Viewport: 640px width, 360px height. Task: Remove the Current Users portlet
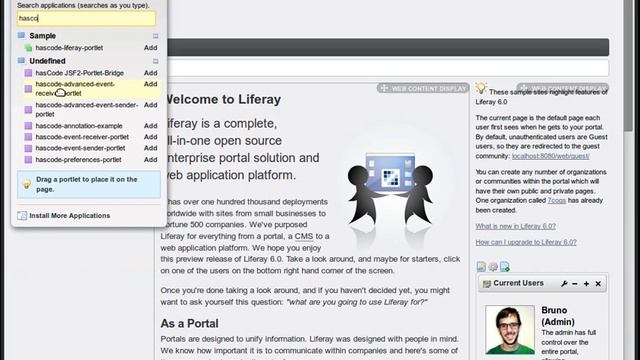pyautogui.click(x=598, y=284)
